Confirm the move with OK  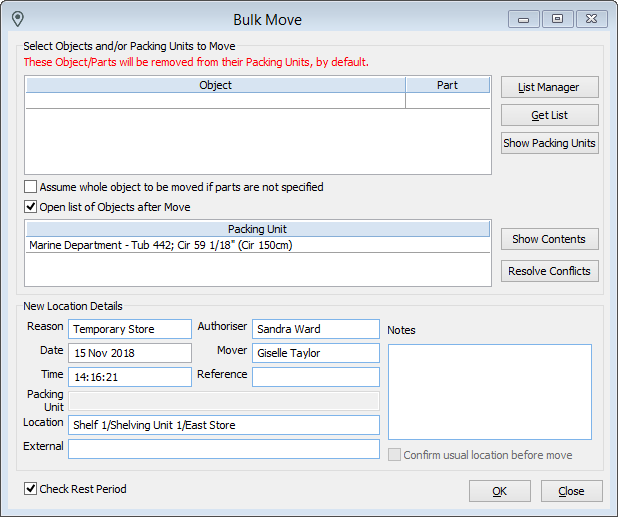coord(499,491)
